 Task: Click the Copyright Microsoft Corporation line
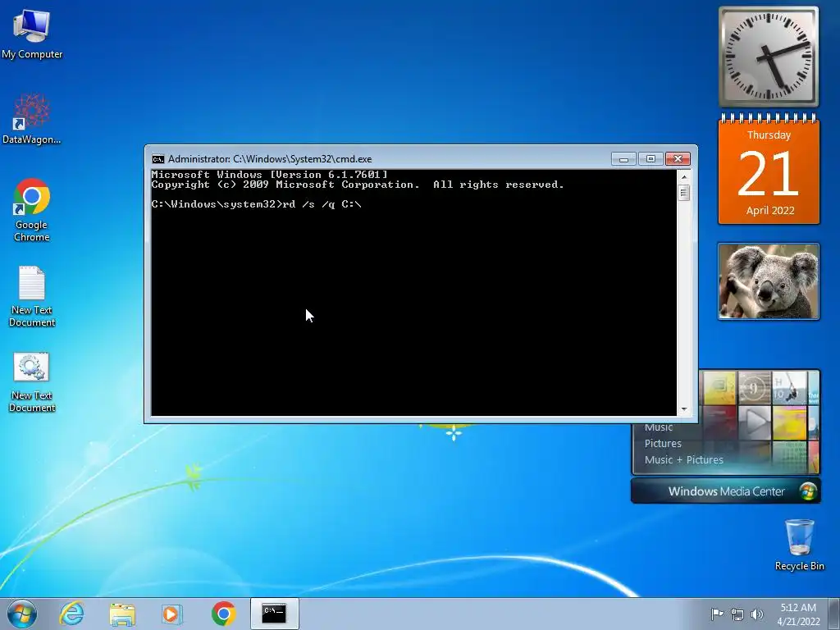point(358,185)
